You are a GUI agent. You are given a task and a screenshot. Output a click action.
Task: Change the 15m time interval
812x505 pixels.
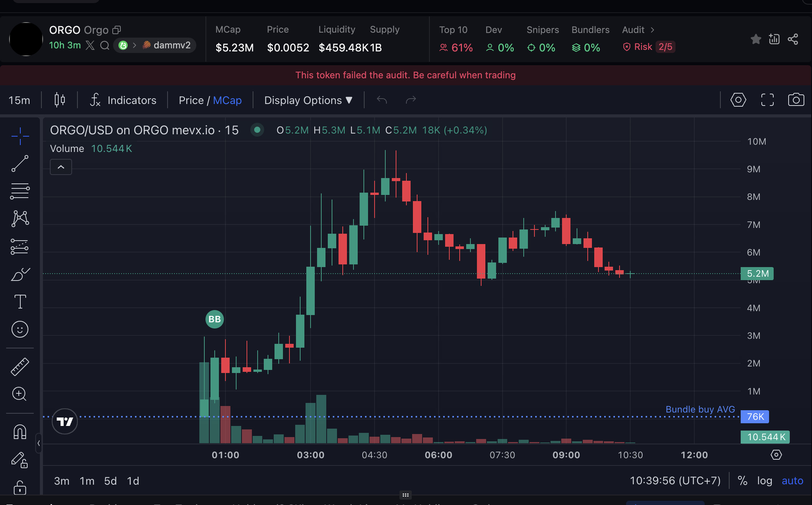pyautogui.click(x=19, y=100)
